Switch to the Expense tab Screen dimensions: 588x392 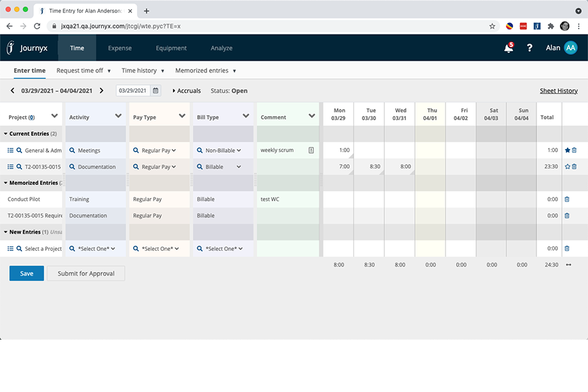tap(120, 48)
